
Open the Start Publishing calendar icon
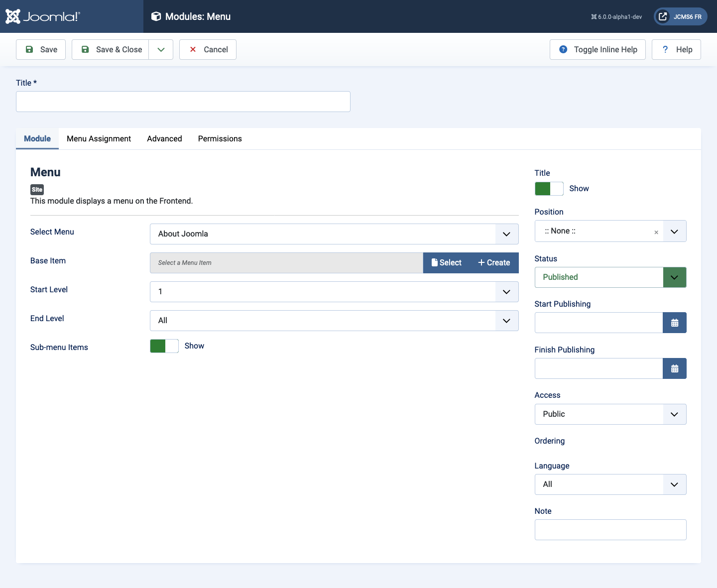[675, 323]
